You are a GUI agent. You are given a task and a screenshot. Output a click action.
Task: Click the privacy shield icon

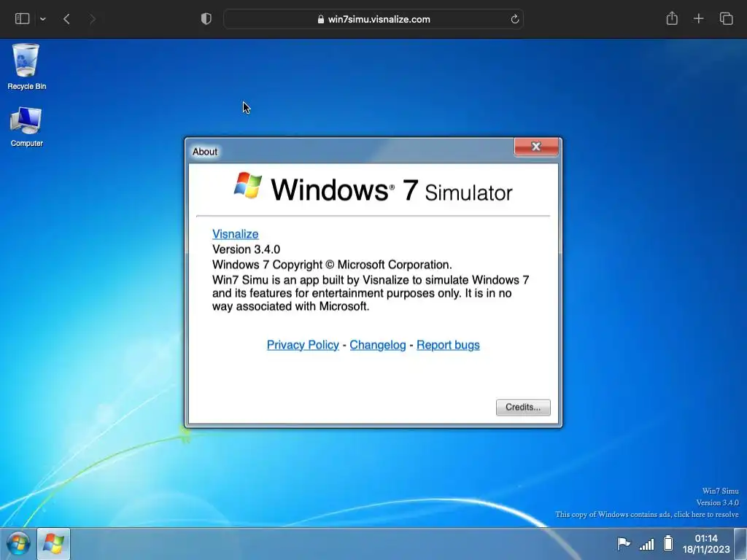(x=206, y=19)
